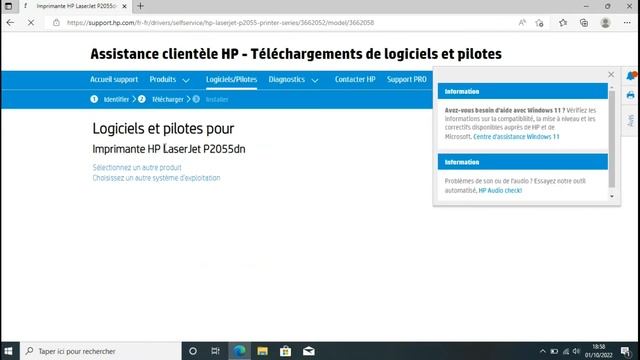Open the Mail app from taskbar
The width and height of the screenshot is (640, 360).
(x=309, y=351)
